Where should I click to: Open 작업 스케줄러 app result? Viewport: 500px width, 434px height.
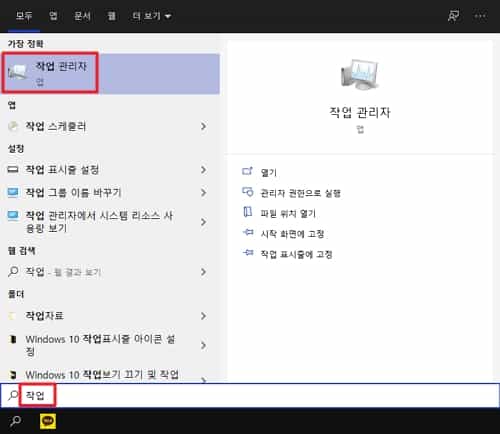(x=110, y=126)
